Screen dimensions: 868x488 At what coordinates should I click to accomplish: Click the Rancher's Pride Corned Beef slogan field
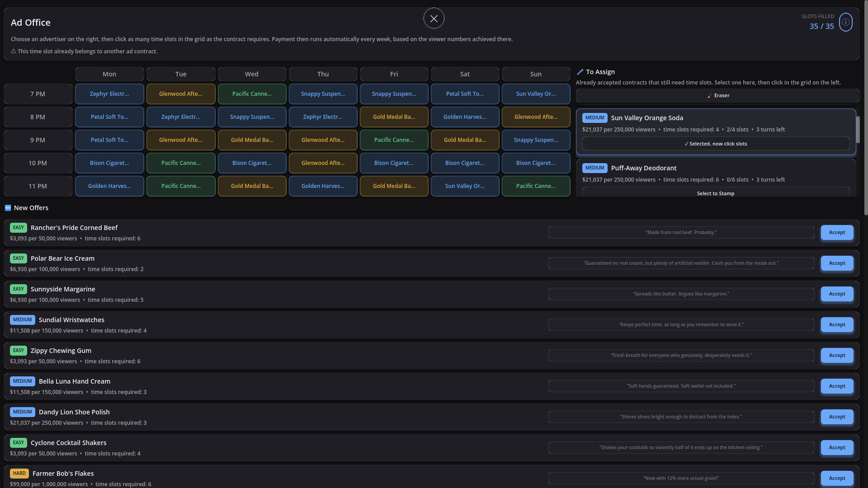681,232
